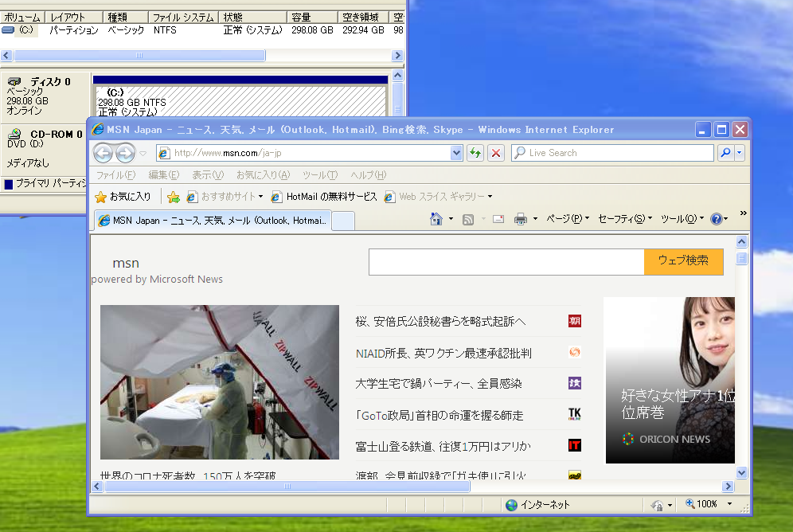Click the Home icon in command bar
The height and width of the screenshot is (532, 793).
coord(436,219)
